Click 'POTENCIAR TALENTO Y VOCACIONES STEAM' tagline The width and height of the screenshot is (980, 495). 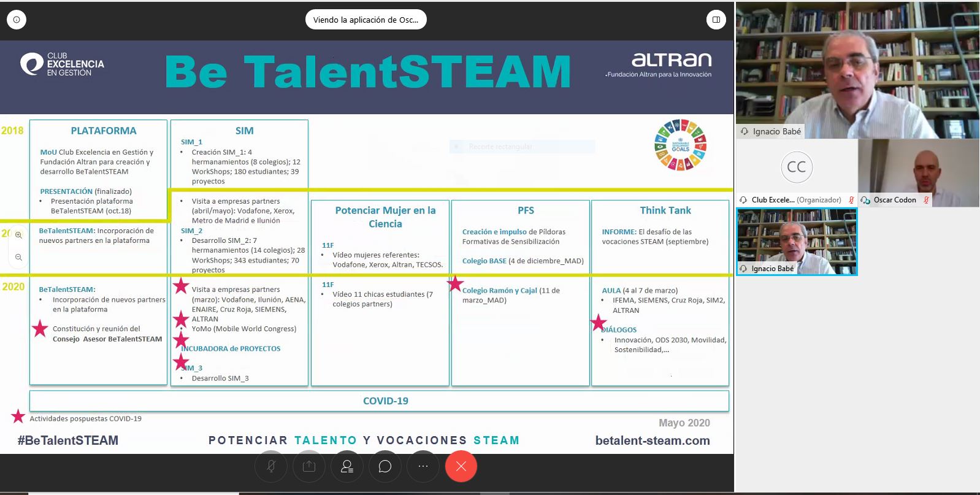[x=364, y=440]
